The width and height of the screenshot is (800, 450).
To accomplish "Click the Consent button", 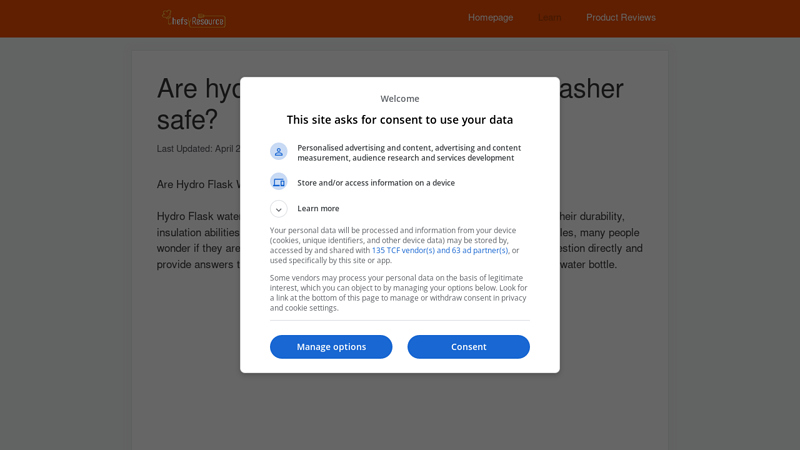I will point(468,347).
